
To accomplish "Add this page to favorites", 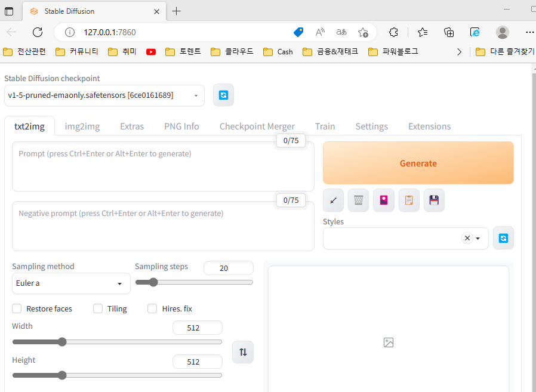I will (x=363, y=32).
